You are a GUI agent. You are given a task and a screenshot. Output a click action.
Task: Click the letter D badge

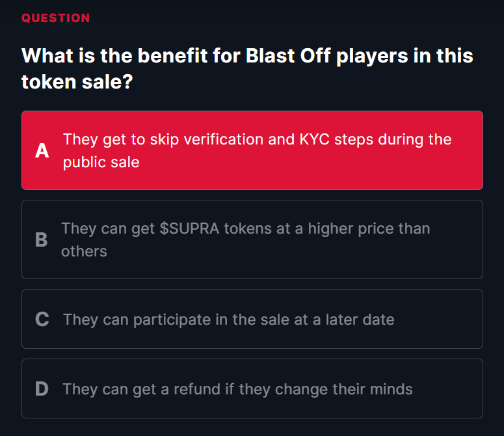42,389
